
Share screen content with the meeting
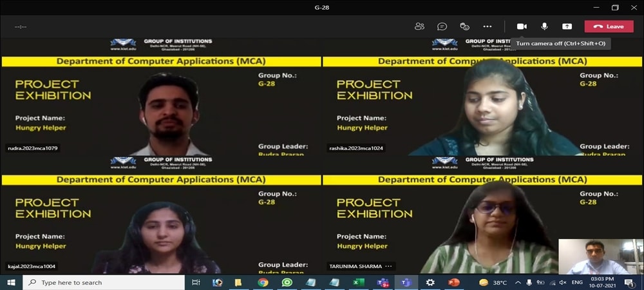click(567, 26)
